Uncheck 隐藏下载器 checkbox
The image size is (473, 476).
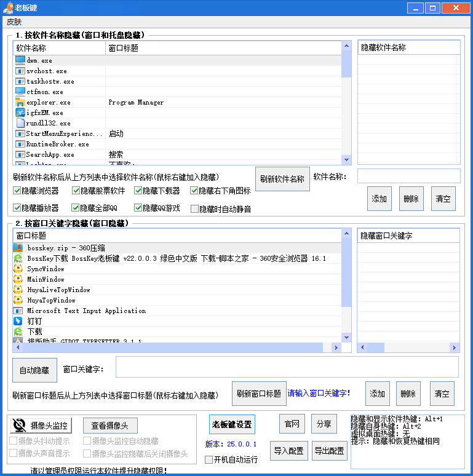[x=138, y=191]
